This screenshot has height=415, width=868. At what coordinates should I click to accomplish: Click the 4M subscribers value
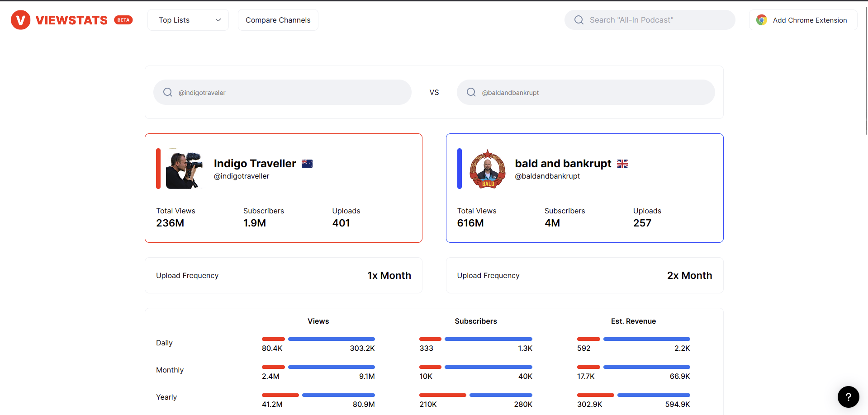point(552,223)
